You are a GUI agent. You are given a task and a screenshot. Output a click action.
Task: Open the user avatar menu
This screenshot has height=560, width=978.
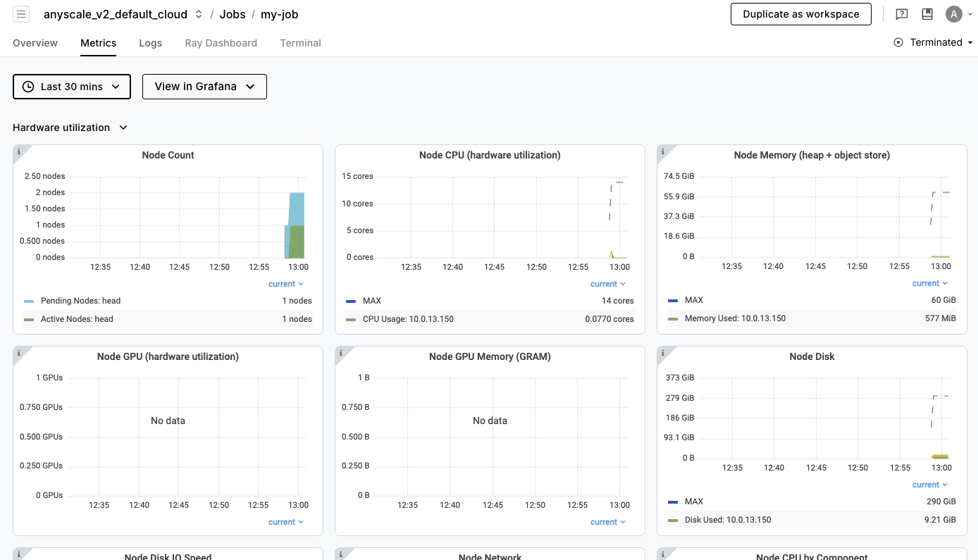(x=953, y=14)
